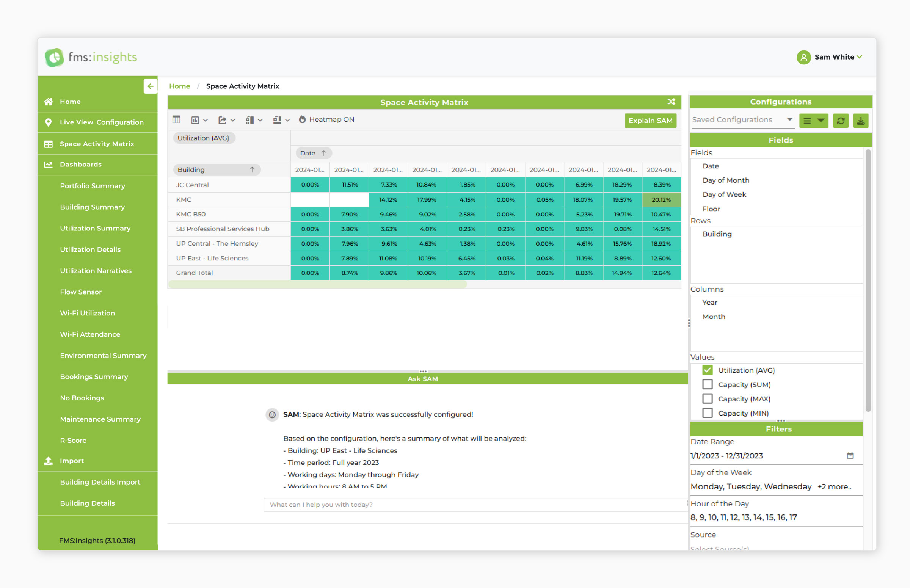
Task: Click the sort arrow on the Date column chip
Action: (x=323, y=153)
